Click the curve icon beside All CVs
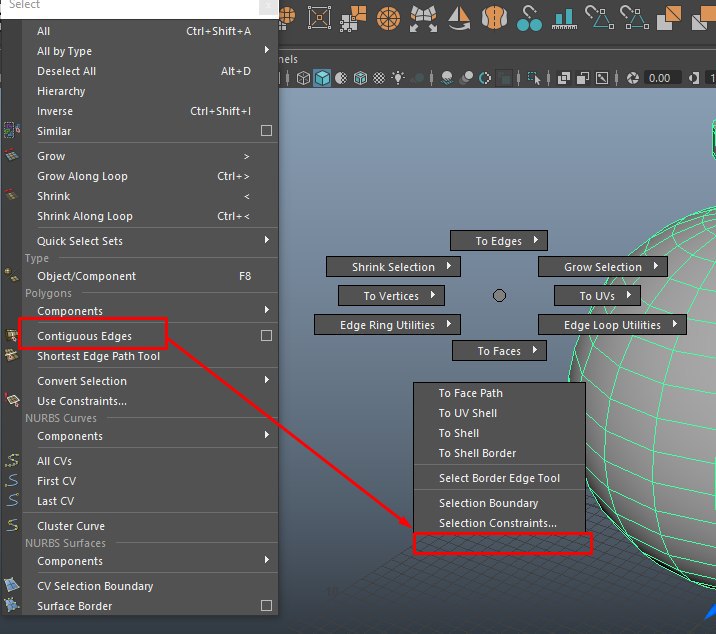This screenshot has width=716, height=634. point(12,460)
